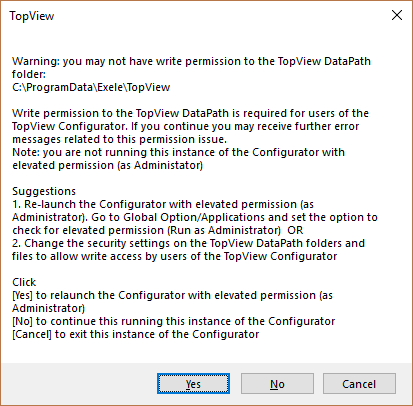
Task: Click the '1. Re-launch the Configurator' suggestion line
Action: click(163, 204)
